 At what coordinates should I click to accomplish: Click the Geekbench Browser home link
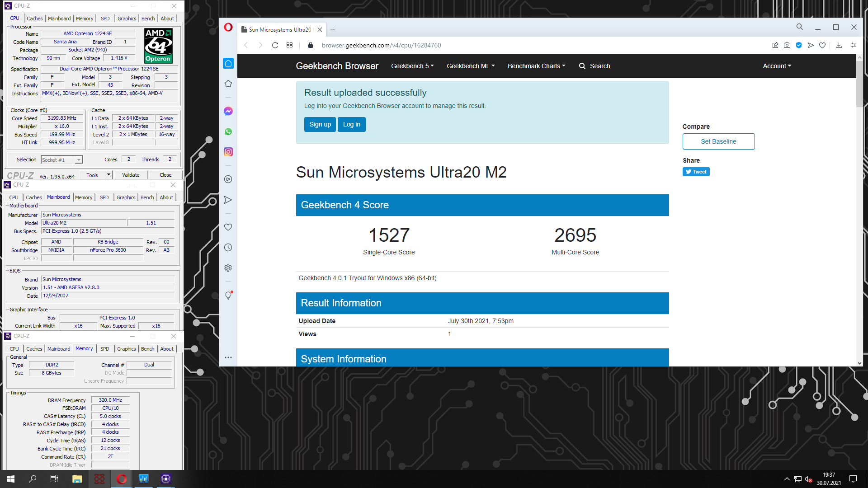[x=337, y=66]
